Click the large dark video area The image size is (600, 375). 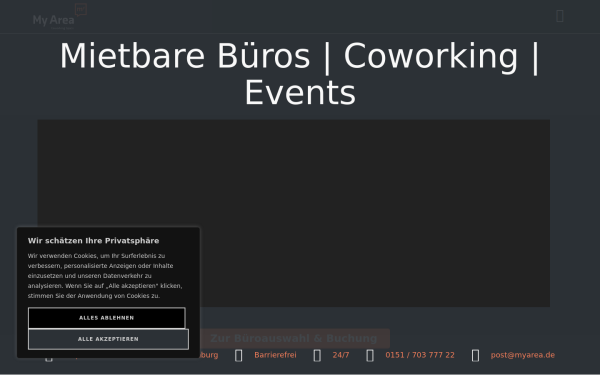293,213
